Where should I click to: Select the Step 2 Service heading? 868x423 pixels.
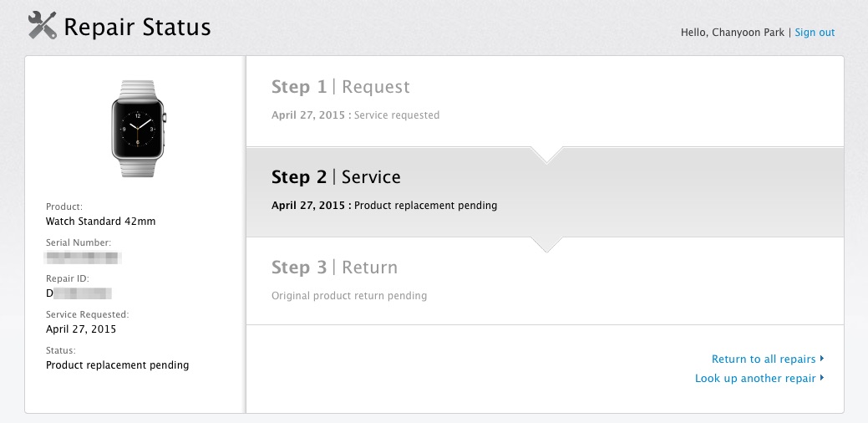point(336,177)
